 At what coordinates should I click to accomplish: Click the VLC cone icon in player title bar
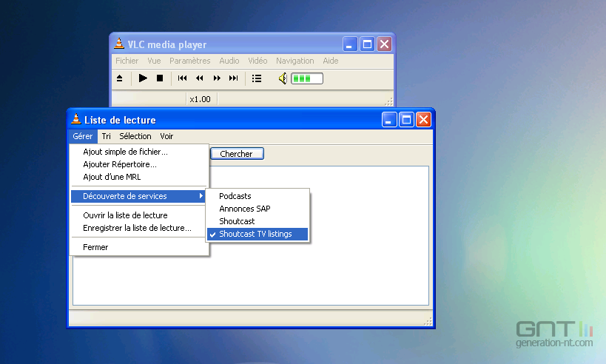(119, 44)
